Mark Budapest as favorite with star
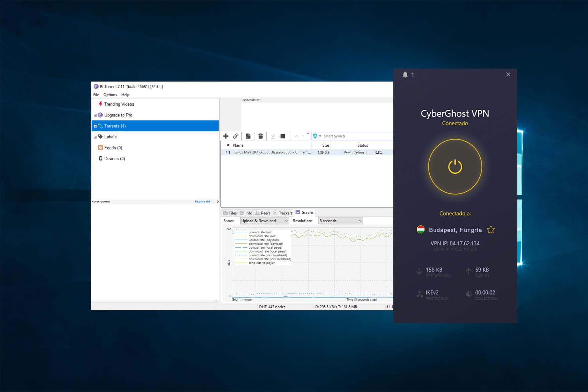The height and width of the screenshot is (392, 588). (491, 230)
